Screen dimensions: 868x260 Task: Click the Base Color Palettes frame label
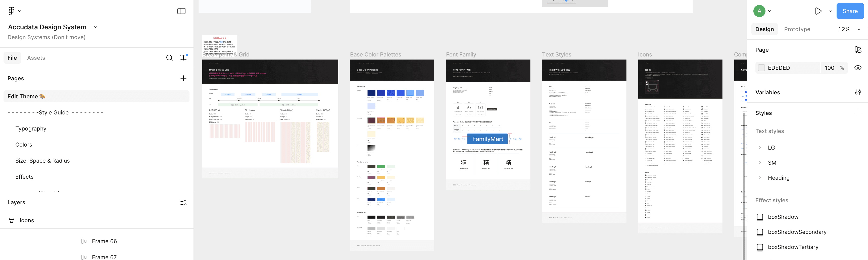click(x=375, y=54)
